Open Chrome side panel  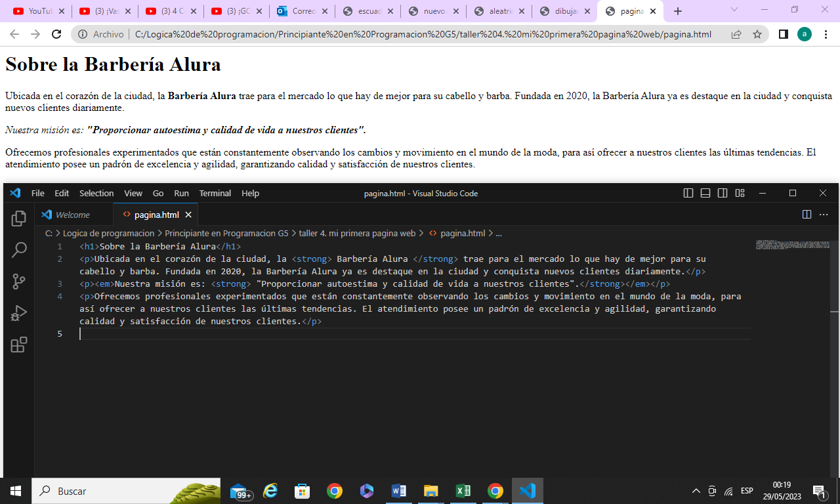coord(784,34)
